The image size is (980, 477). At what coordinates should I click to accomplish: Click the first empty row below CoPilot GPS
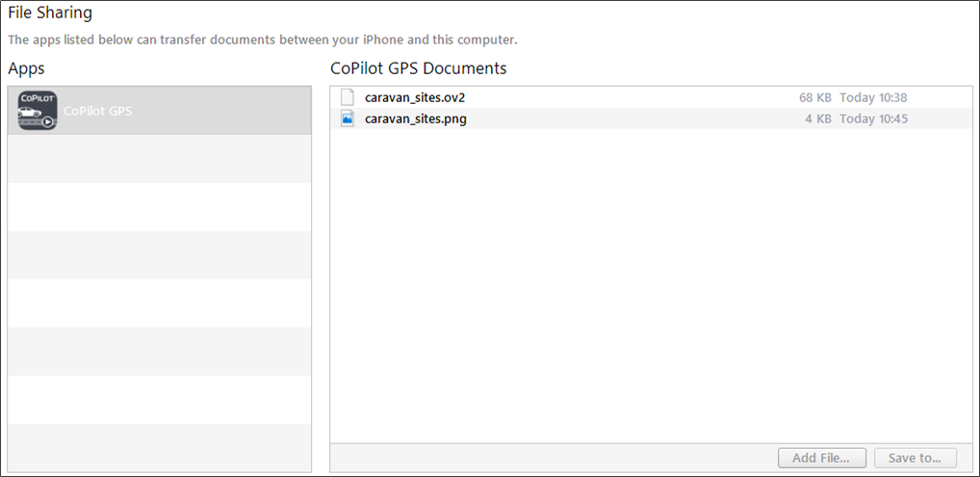click(159, 159)
